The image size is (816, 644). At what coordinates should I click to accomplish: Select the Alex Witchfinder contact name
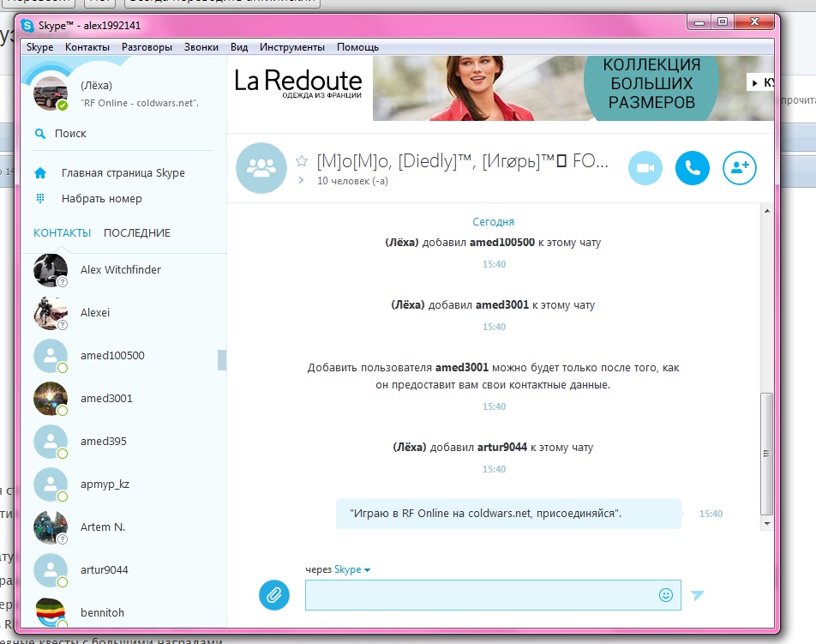[x=121, y=269]
